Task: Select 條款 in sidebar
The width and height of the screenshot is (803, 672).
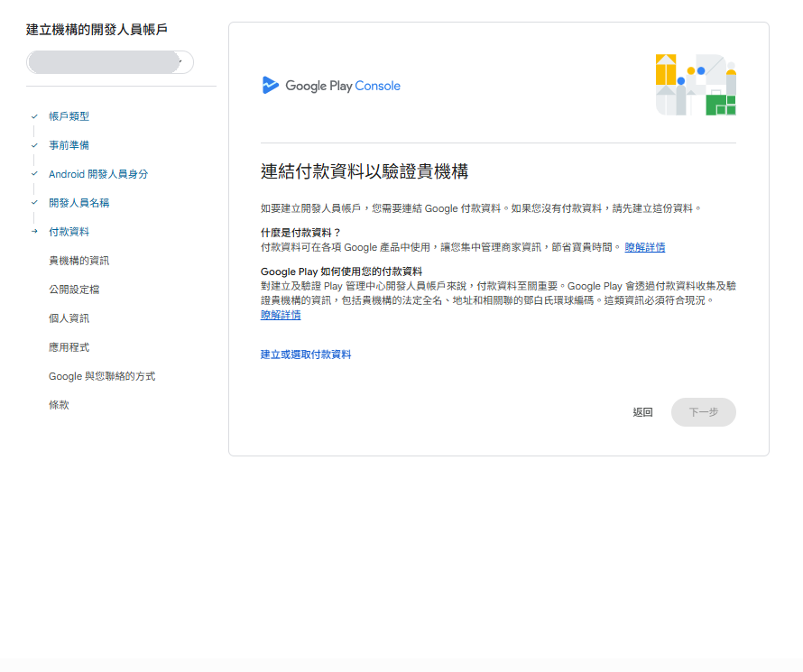Action: coord(59,405)
